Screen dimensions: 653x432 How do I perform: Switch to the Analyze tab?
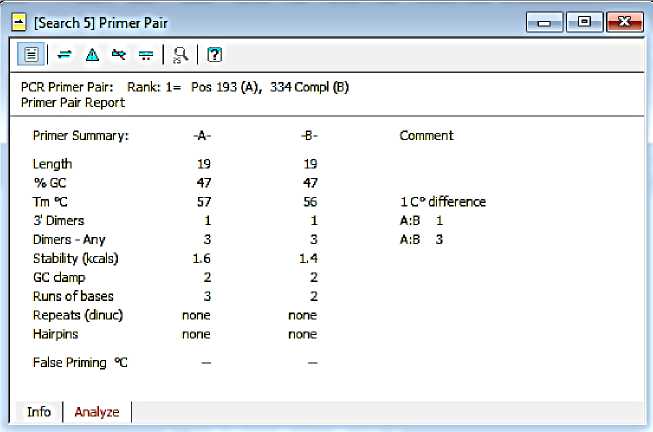(96, 411)
